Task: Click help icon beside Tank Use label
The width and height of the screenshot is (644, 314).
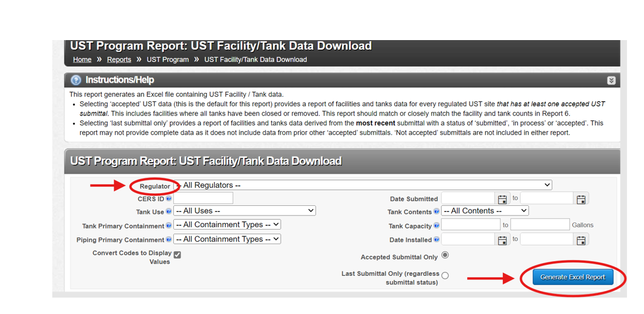Action: [169, 212]
